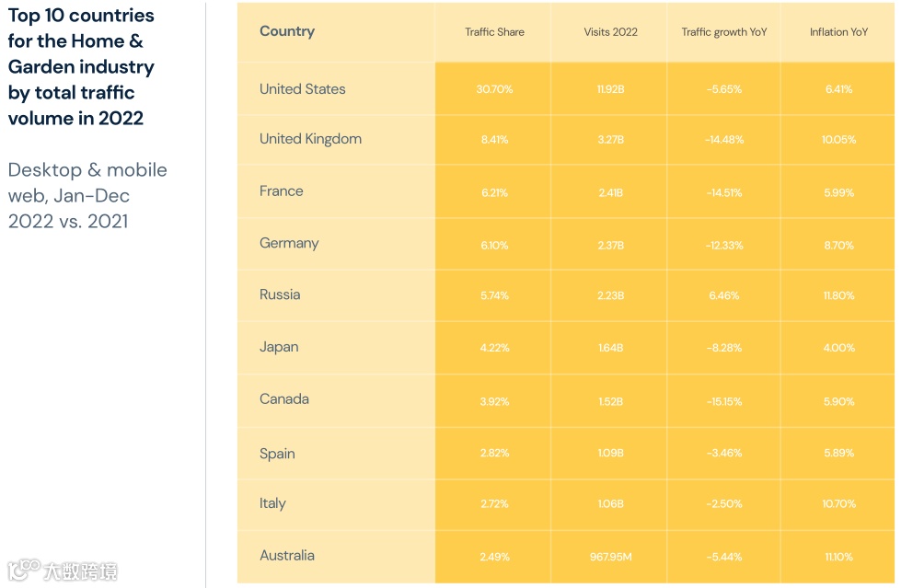
Task: Select Italy in the country column
Action: [272, 503]
